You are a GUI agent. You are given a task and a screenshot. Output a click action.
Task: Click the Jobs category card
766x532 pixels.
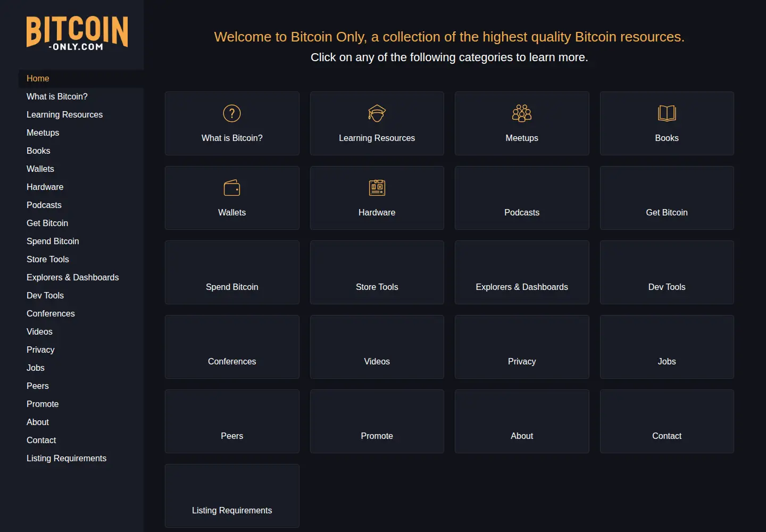[667, 347]
